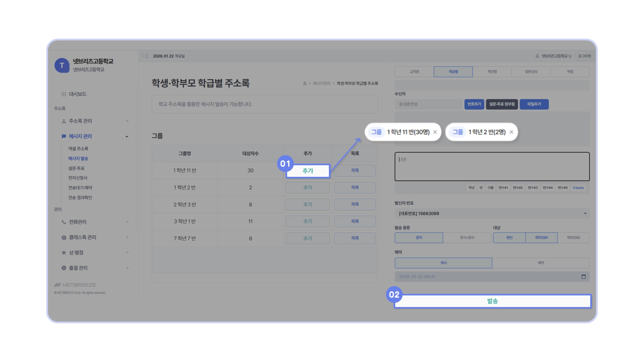Click the 상·벌점 star icon
Viewport: 644px width, 362px height.
pyautogui.click(x=64, y=253)
